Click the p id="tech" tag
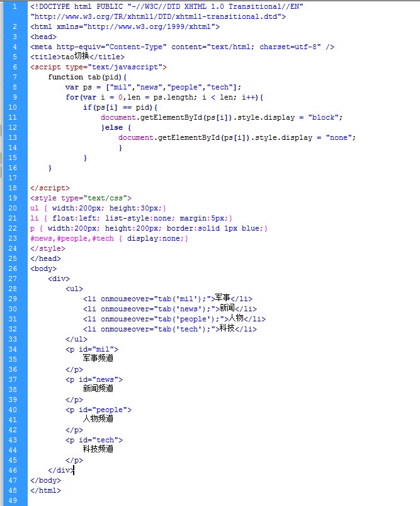The width and height of the screenshot is (420, 506). tap(94, 440)
